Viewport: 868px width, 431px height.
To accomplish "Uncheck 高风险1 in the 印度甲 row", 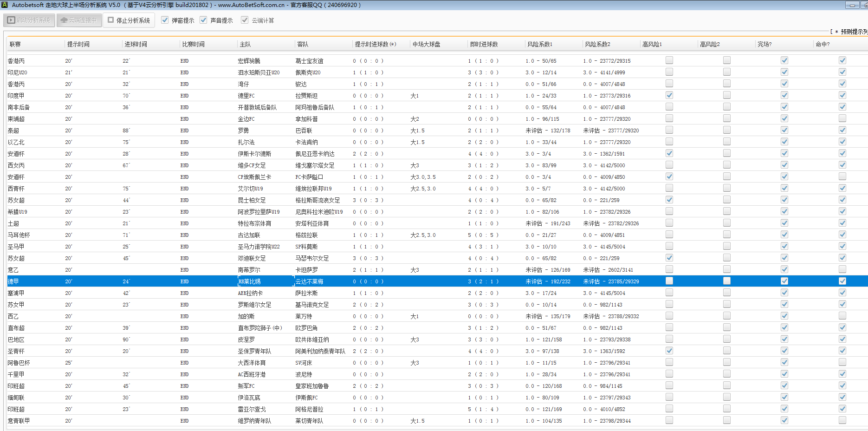I will (669, 95).
